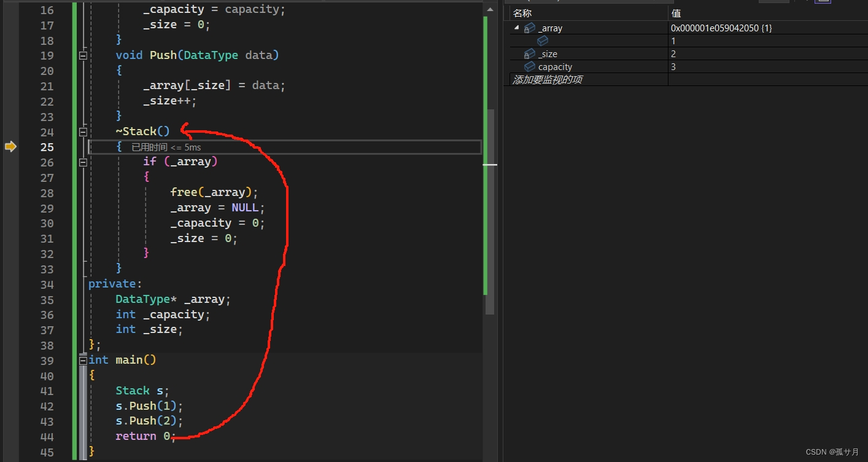
Task: Click the int _size; declaration at line 37
Action: click(x=149, y=329)
